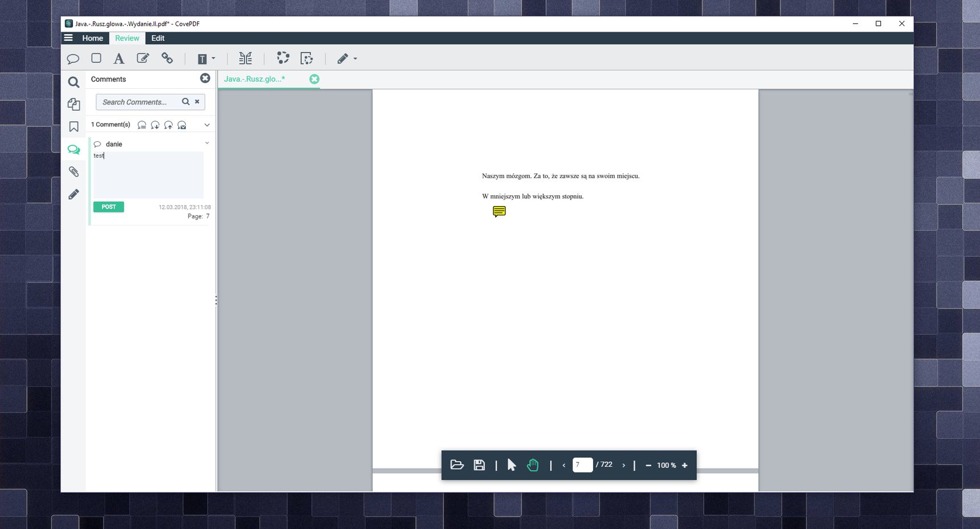
Task: Click the export comments icon
Action: coord(169,125)
